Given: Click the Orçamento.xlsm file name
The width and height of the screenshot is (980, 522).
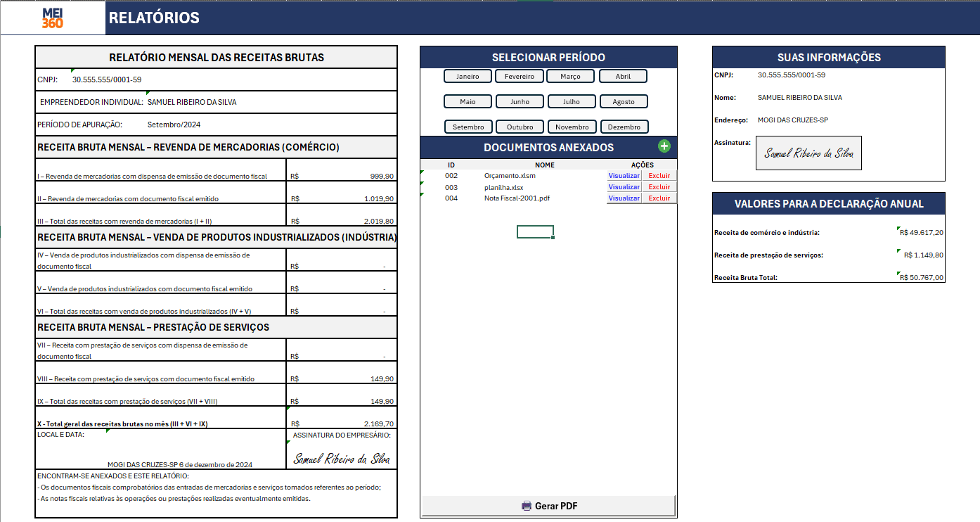Looking at the screenshot, I should point(510,176).
